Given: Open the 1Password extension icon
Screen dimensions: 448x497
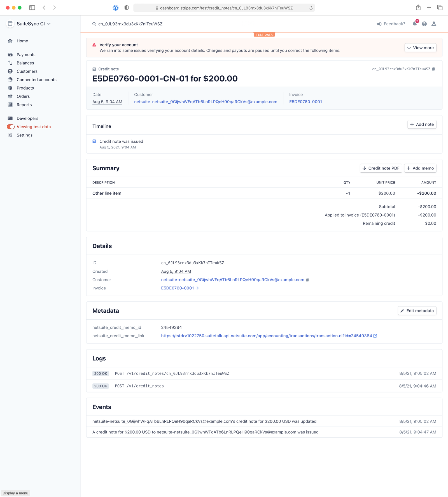Looking at the screenshot, I should (x=115, y=8).
